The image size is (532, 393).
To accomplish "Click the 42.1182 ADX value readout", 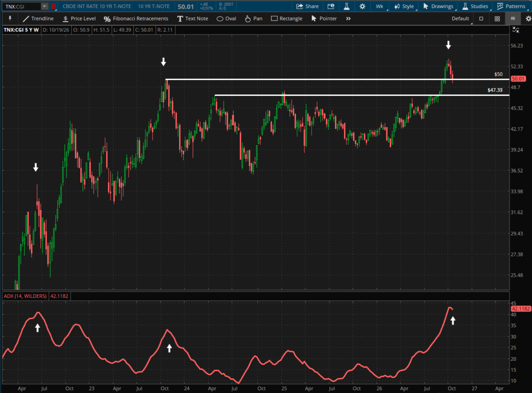I will [x=59, y=296].
